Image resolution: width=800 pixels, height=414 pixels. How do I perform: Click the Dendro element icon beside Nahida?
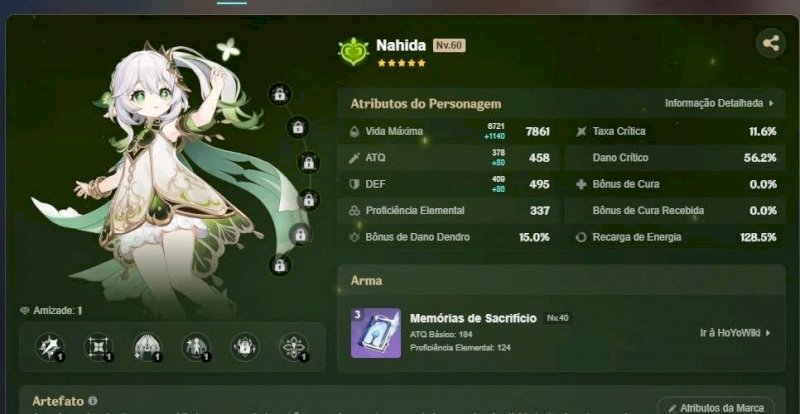[x=353, y=52]
